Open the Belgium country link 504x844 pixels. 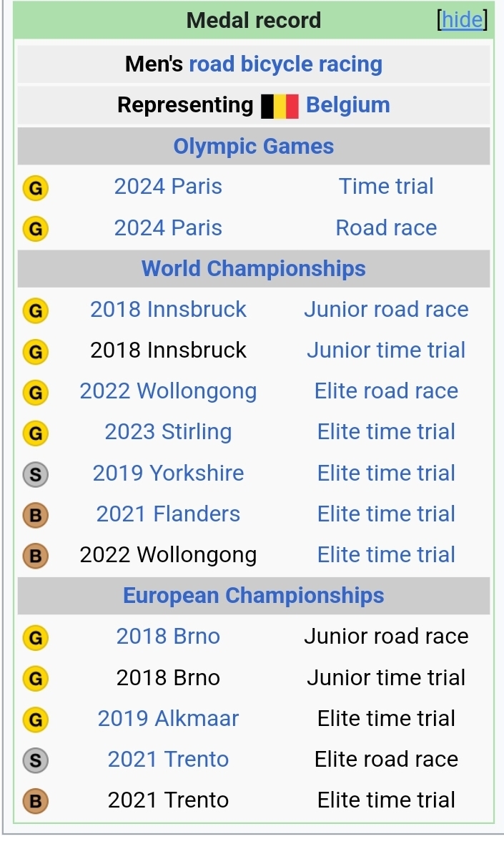[347, 105]
